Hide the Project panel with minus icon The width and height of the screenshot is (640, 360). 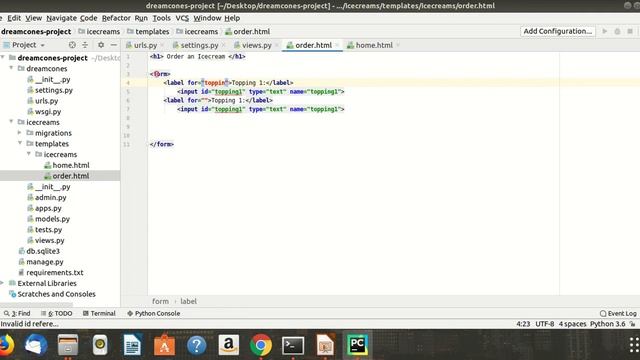[x=114, y=45]
